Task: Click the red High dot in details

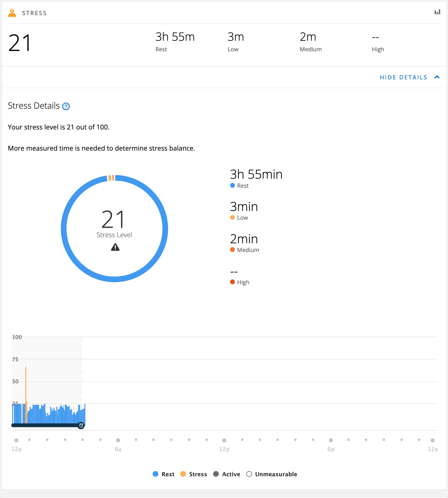Action: click(x=232, y=282)
